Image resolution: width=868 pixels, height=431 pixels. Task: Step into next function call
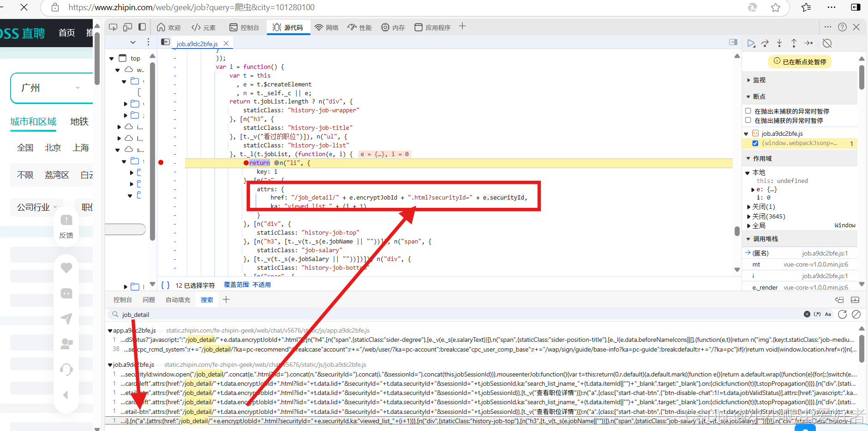[x=779, y=43]
